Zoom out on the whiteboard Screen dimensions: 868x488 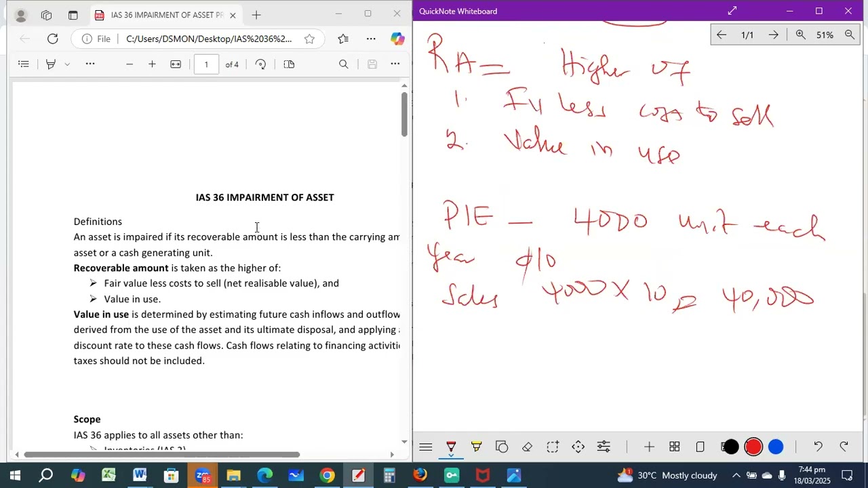[850, 35]
